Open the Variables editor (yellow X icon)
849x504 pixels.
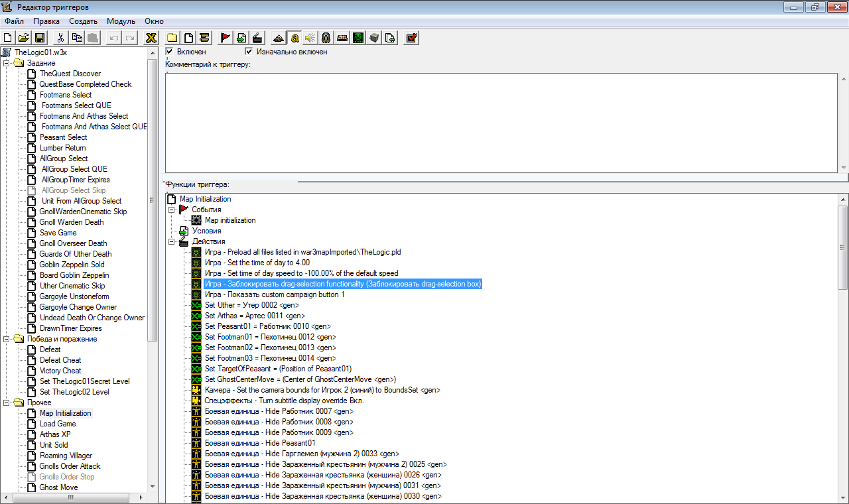point(151,38)
